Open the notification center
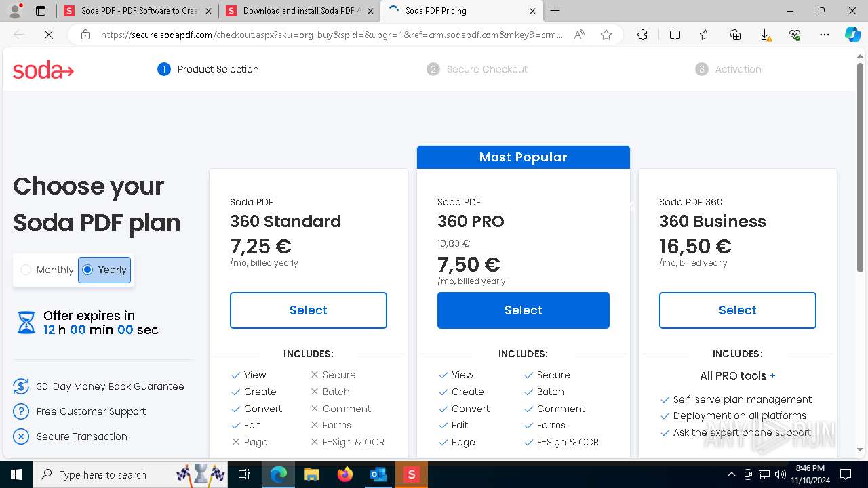Viewport: 868px width, 488px height. click(x=846, y=474)
